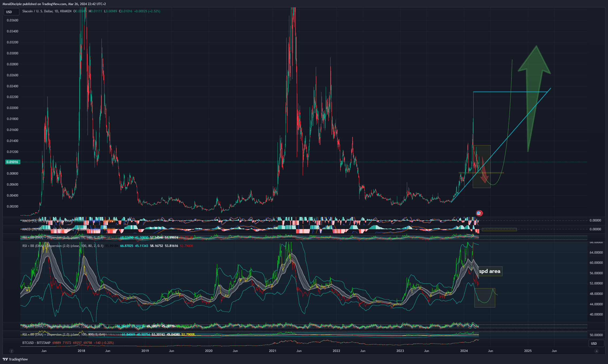Click the BTCUSD · BITSTAMP legend label
This screenshot has width=608, height=364.
tap(36, 343)
